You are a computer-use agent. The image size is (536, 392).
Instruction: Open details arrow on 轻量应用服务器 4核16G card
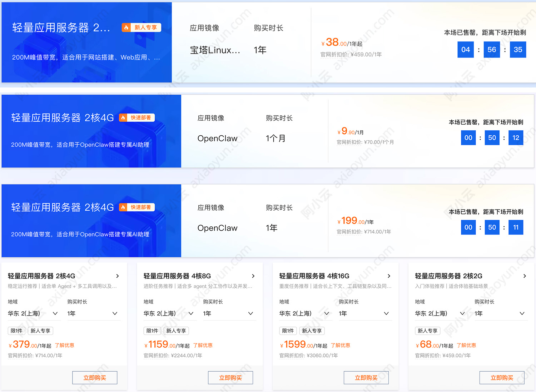point(389,276)
